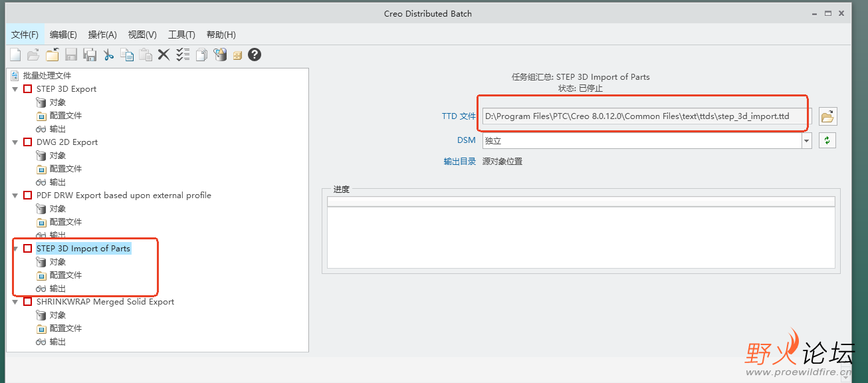Click the DSM label link
The height and width of the screenshot is (383, 868).
click(x=467, y=140)
